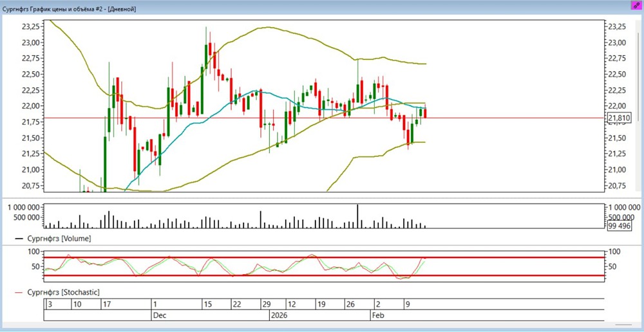Click the last red candle at the chart's right edge

coord(425,113)
